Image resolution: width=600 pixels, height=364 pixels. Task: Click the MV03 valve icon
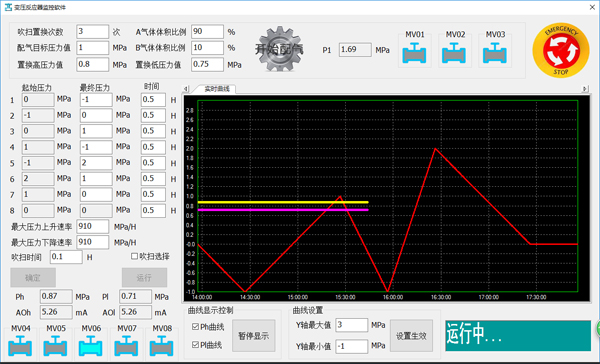point(495,53)
